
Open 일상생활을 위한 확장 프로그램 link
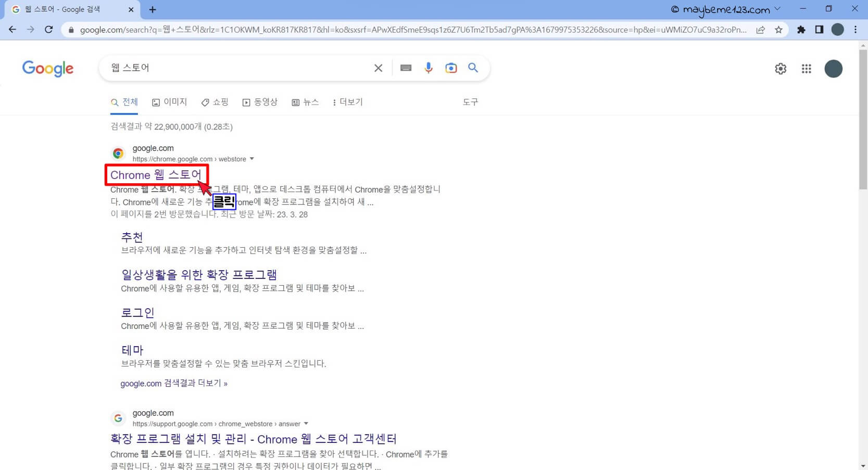pyautogui.click(x=199, y=275)
